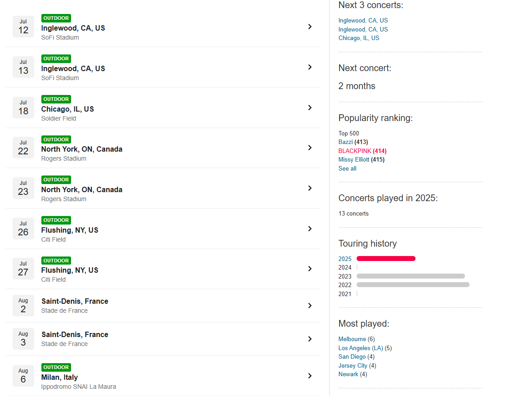Click chevron arrow for Jul 18 Chicago concert
Viewport: 532px width, 396px height.
310,108
